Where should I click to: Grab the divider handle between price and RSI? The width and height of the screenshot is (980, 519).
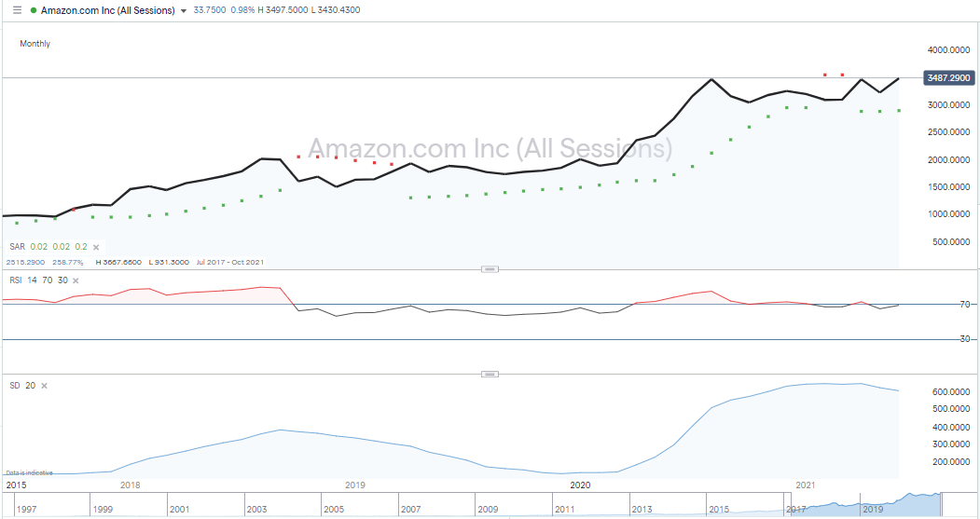[x=490, y=269]
